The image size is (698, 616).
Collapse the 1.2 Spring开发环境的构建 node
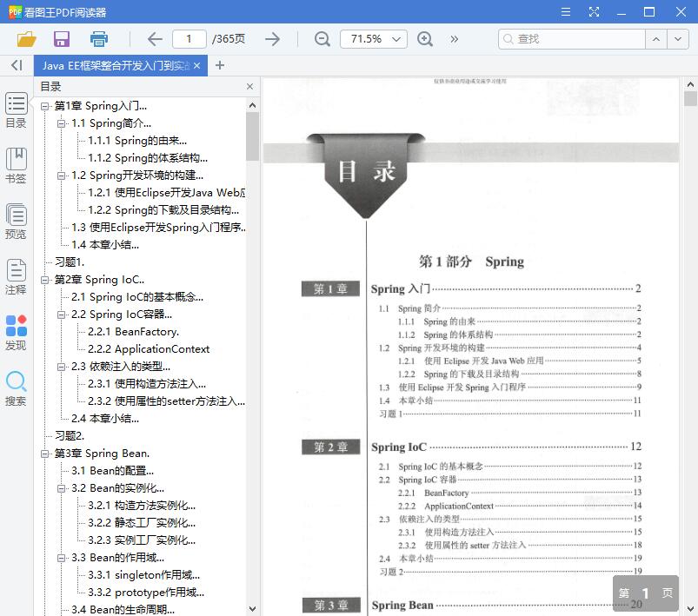61,176
